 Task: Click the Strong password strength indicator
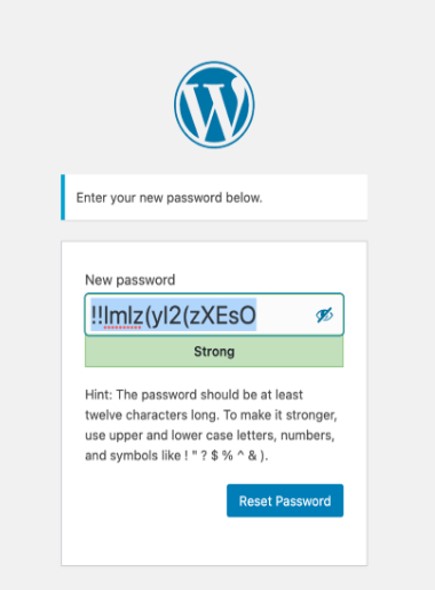coord(214,351)
